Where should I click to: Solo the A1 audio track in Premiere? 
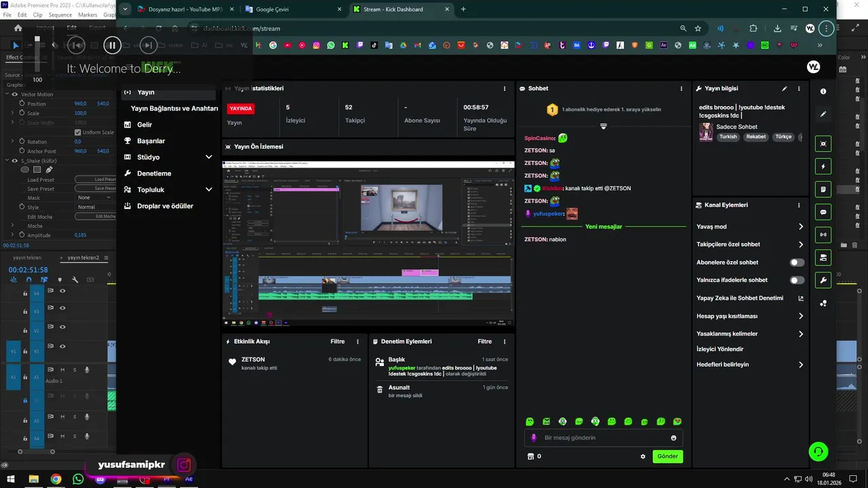pos(75,370)
